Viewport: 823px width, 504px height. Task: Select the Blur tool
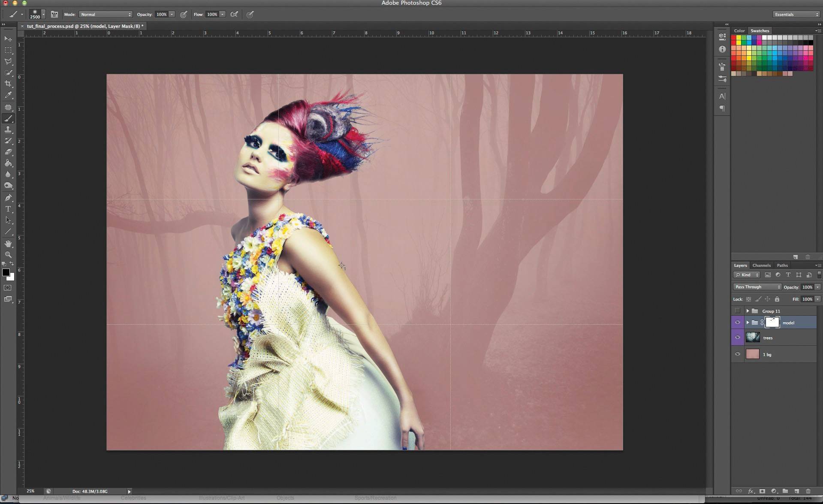click(x=8, y=174)
